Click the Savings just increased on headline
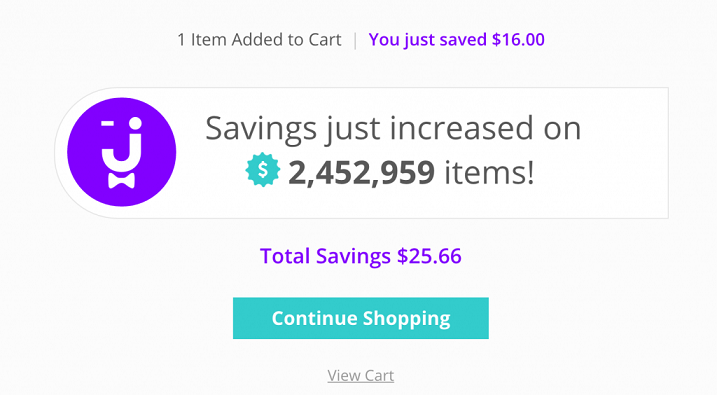Image resolution: width=717 pixels, height=395 pixels. (393, 129)
